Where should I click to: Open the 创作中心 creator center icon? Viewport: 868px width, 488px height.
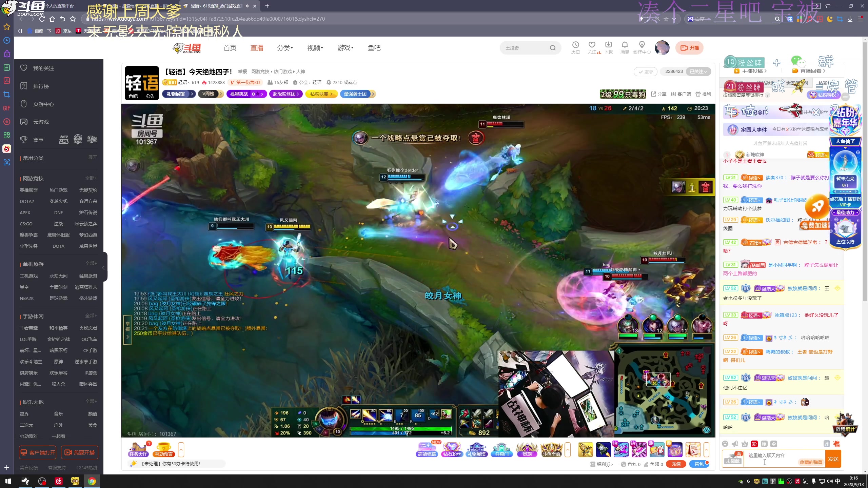(642, 47)
